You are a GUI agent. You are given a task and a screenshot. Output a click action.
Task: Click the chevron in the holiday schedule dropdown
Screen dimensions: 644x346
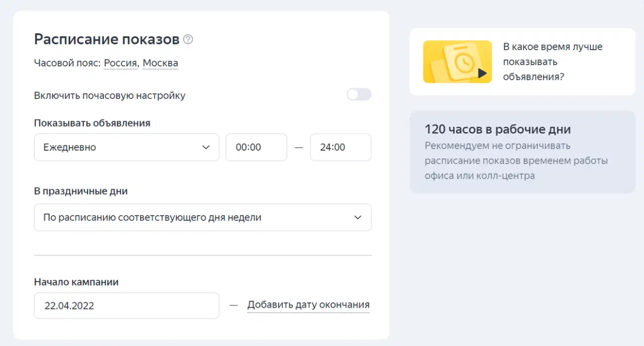click(x=358, y=218)
